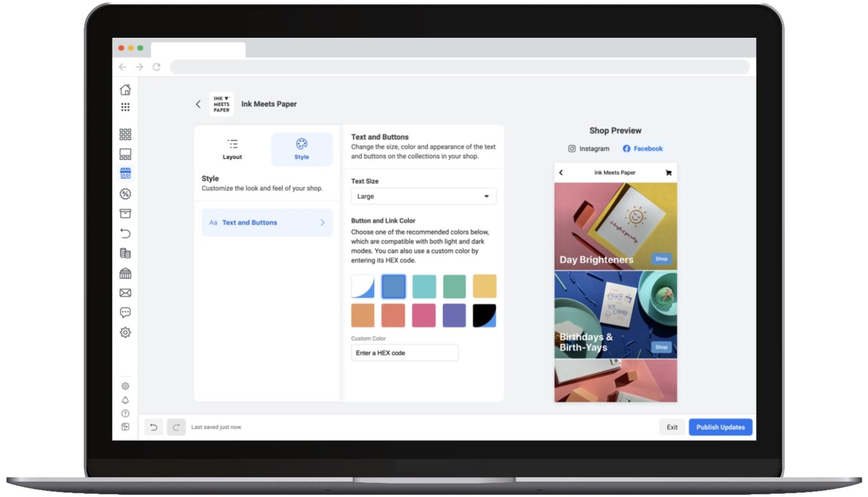The height and width of the screenshot is (497, 868).
Task: Open the catalog squares grid icon
Action: (125, 134)
